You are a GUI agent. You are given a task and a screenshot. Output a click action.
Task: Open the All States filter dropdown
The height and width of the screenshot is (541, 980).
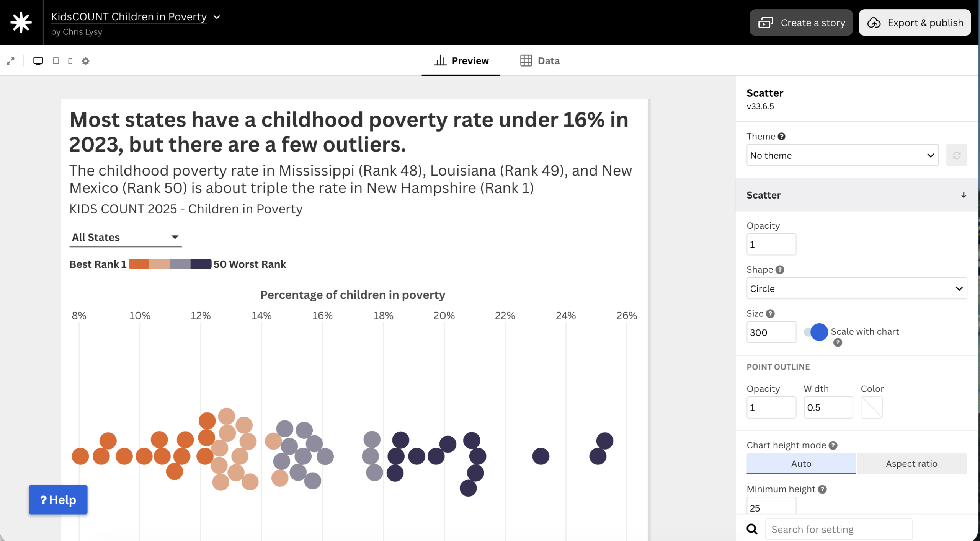(x=125, y=237)
